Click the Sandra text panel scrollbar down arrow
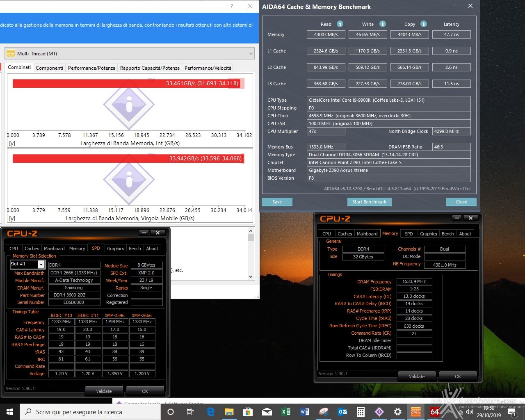Viewport: 525px width, 420px height. [x=251, y=277]
